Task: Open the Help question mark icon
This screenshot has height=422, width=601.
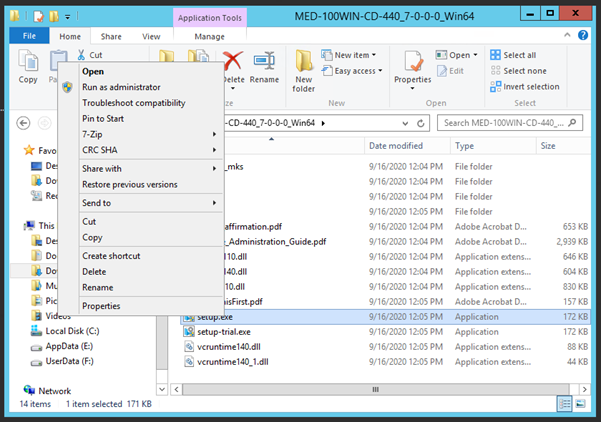Action: click(583, 35)
